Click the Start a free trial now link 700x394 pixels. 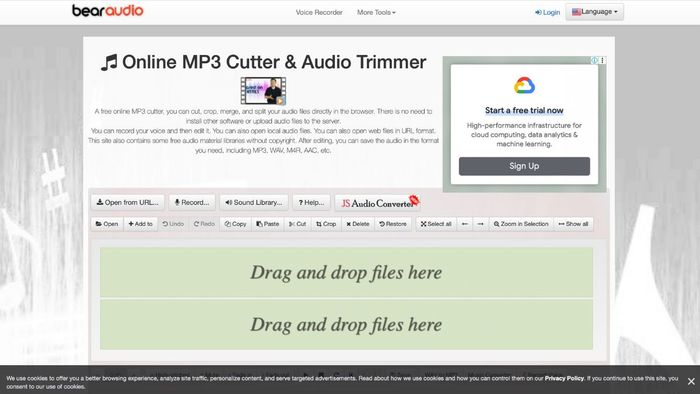point(524,110)
